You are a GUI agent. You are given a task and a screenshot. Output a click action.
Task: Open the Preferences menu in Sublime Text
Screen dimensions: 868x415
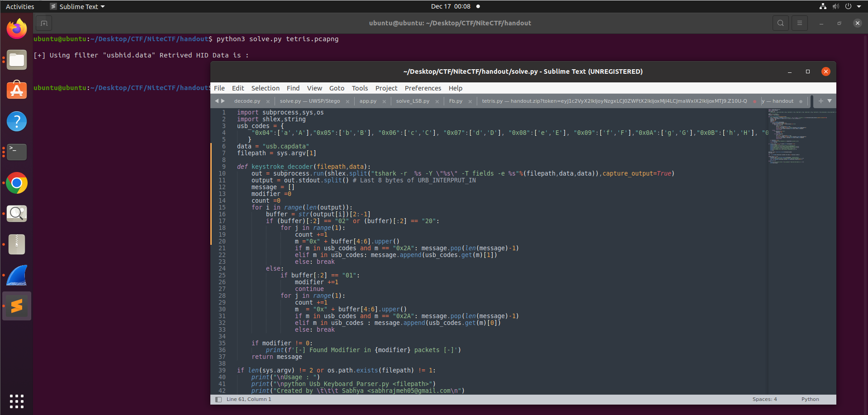(422, 88)
